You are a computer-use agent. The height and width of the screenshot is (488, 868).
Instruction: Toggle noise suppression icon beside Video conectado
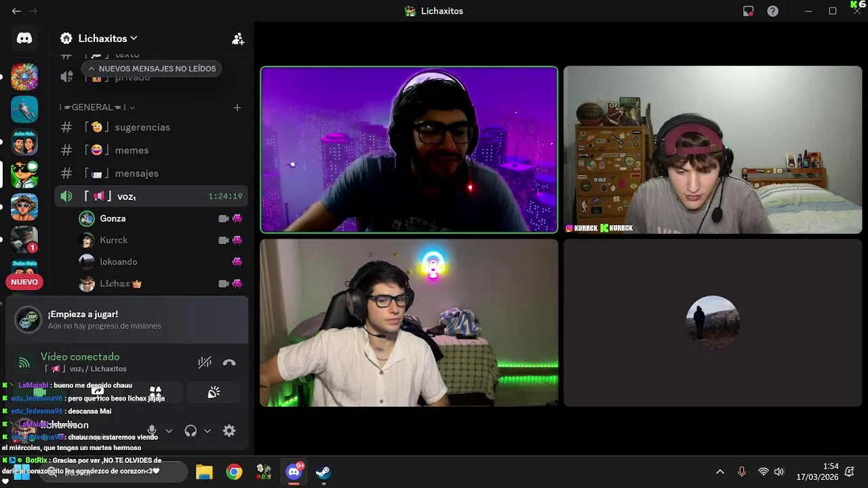coord(204,363)
